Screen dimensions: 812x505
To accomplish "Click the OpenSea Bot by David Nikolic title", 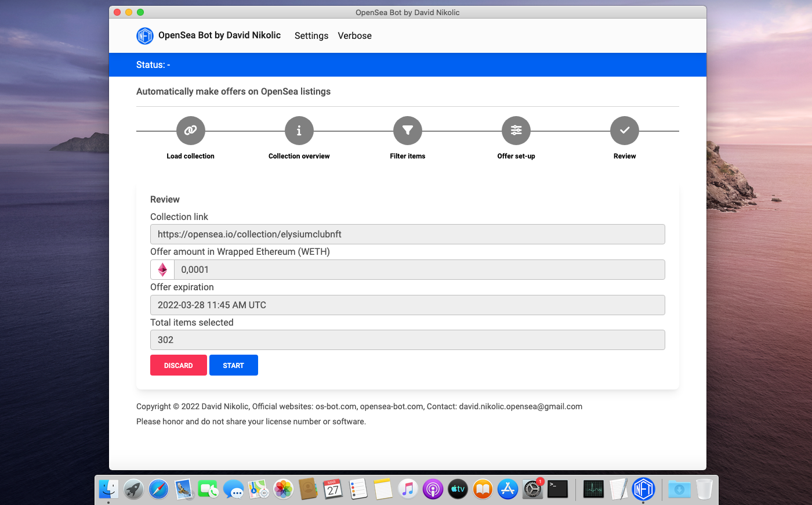I will 219,35.
